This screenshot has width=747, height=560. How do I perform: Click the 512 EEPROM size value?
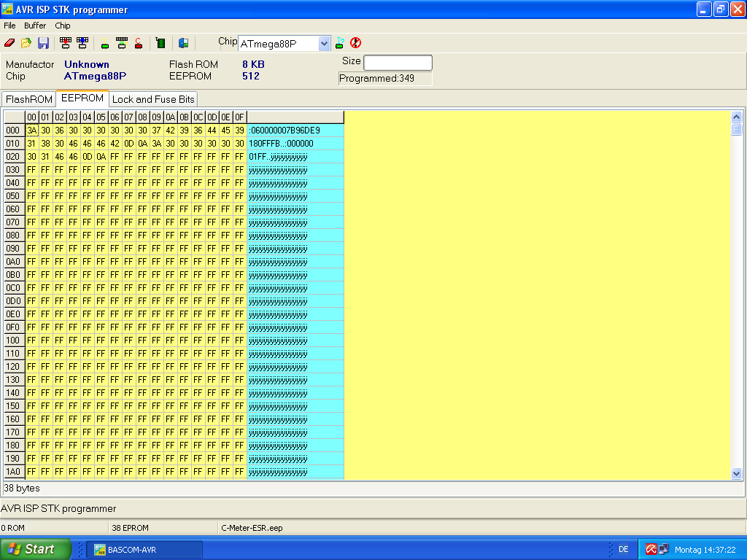click(251, 76)
